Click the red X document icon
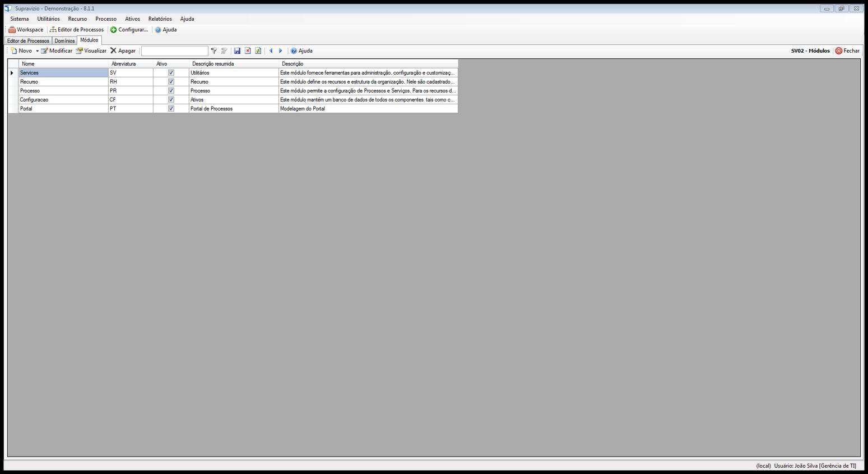This screenshot has height=474, width=868. [x=248, y=50]
